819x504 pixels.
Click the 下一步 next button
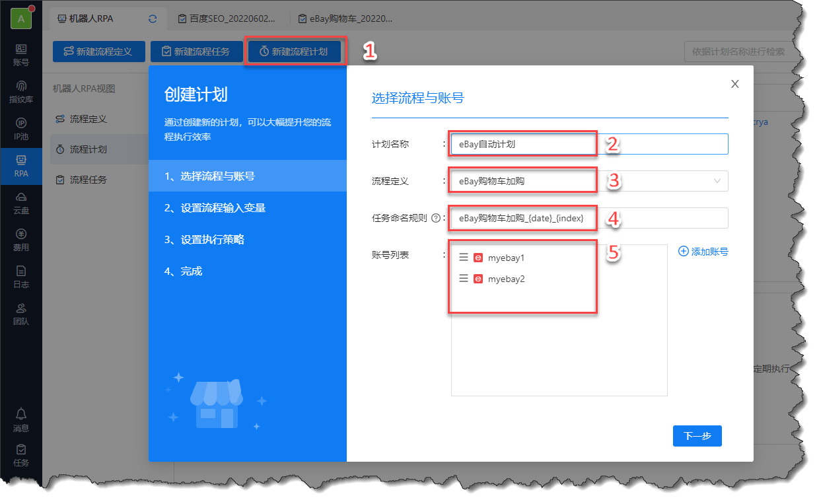click(x=697, y=436)
